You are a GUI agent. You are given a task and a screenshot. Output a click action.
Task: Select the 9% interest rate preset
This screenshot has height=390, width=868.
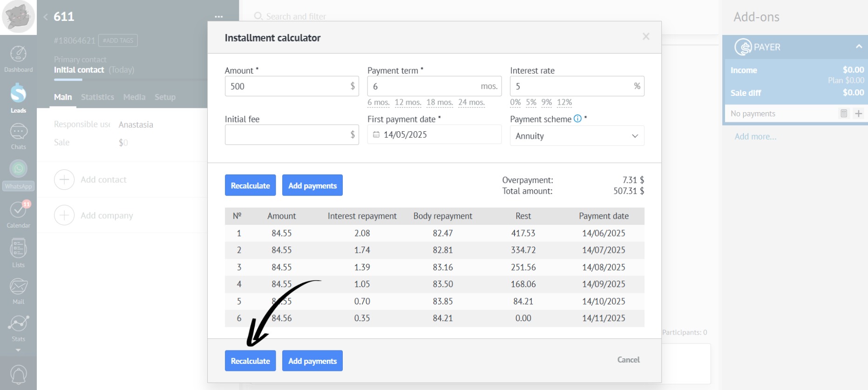pos(546,102)
